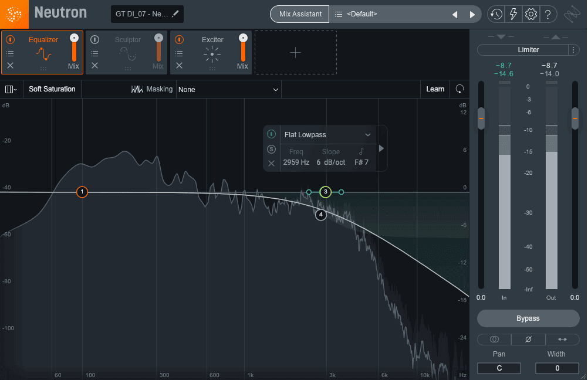Adjust the Sculptor Mix slider
This screenshot has height=380, width=588.
pyautogui.click(x=158, y=48)
